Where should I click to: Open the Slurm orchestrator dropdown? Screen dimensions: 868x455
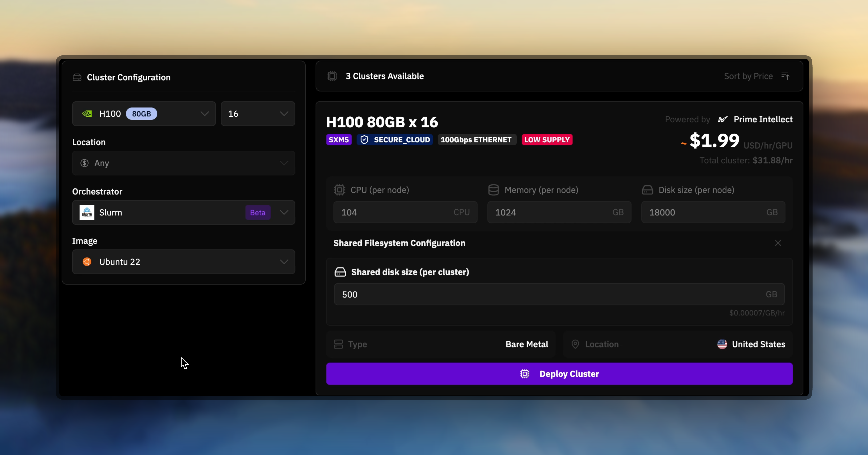(184, 212)
